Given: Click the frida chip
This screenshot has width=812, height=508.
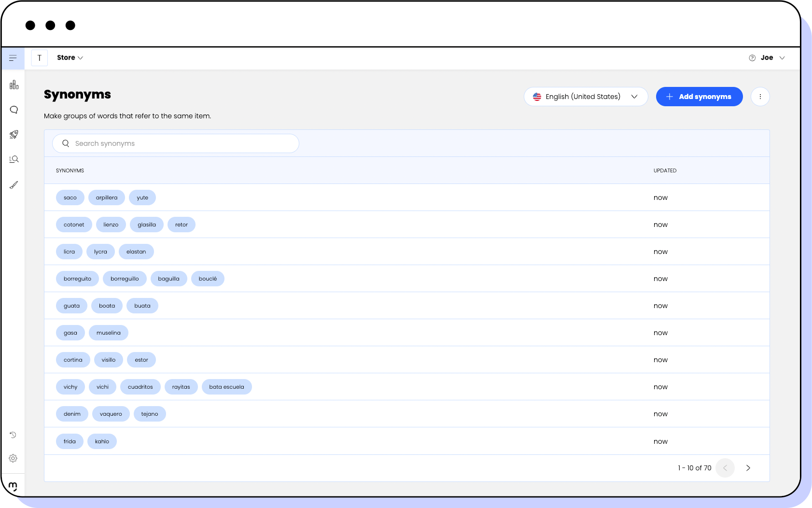Looking at the screenshot, I should click(70, 441).
